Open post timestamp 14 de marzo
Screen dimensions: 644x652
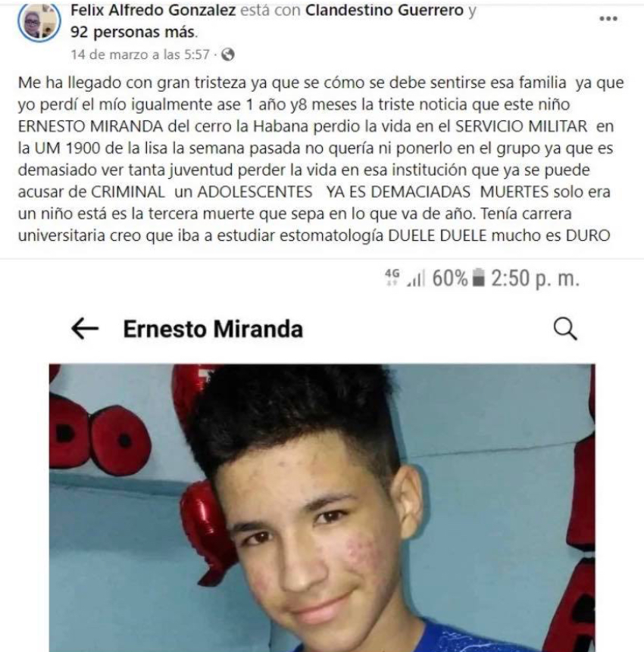pyautogui.click(x=140, y=55)
